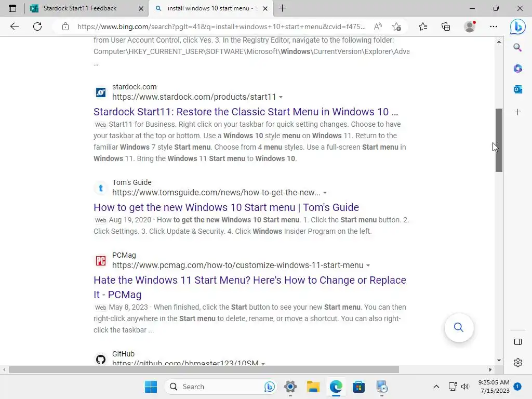Add this page to favorites
The height and width of the screenshot is (399, 532).
pyautogui.click(x=396, y=26)
